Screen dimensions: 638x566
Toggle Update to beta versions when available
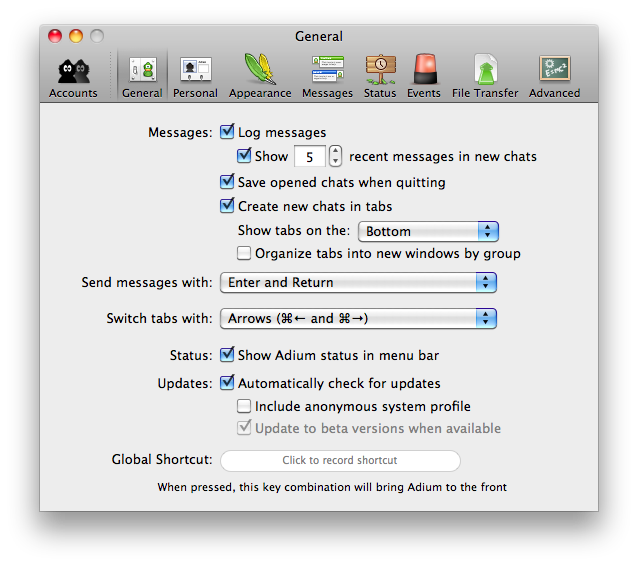click(x=244, y=428)
